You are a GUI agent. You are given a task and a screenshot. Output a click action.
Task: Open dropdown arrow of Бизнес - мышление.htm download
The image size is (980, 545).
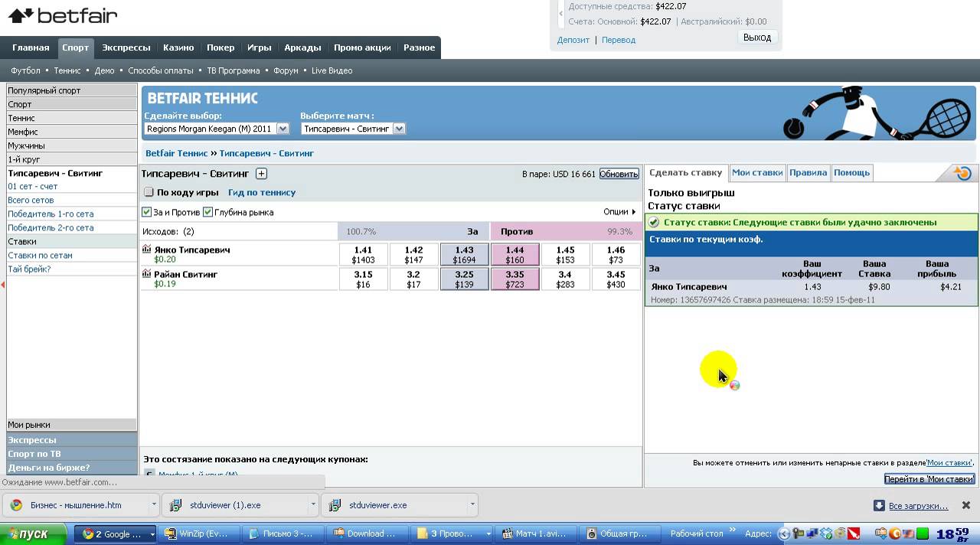pos(154,505)
